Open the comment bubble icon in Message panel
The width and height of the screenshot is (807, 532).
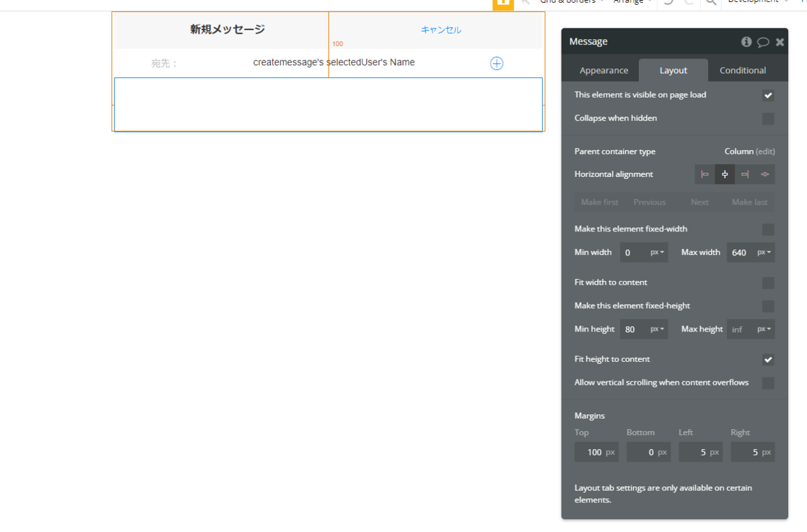pos(763,42)
